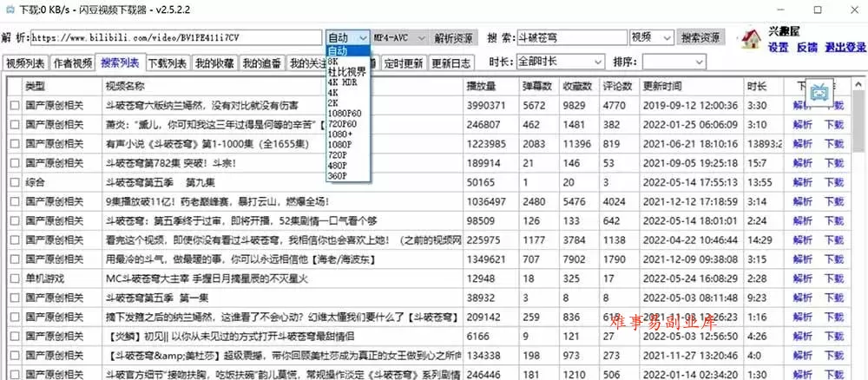Sort by 类型 column header
The height and width of the screenshot is (380, 868).
62,86
